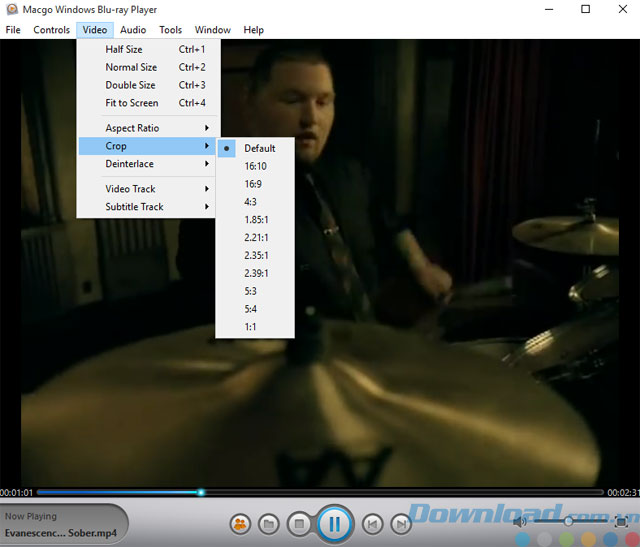Click the orange share icon
The width and height of the screenshot is (640, 547).
coord(240,523)
